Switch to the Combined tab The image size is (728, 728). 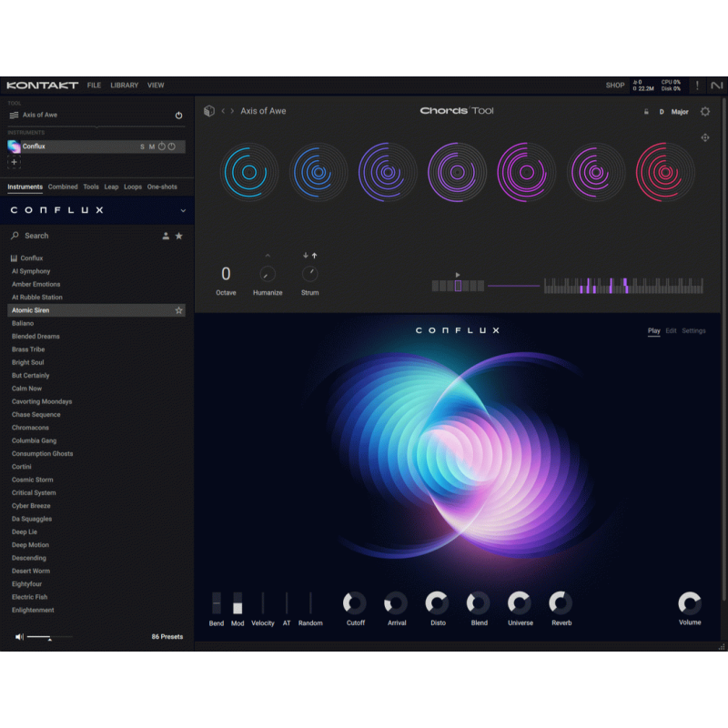click(x=63, y=187)
